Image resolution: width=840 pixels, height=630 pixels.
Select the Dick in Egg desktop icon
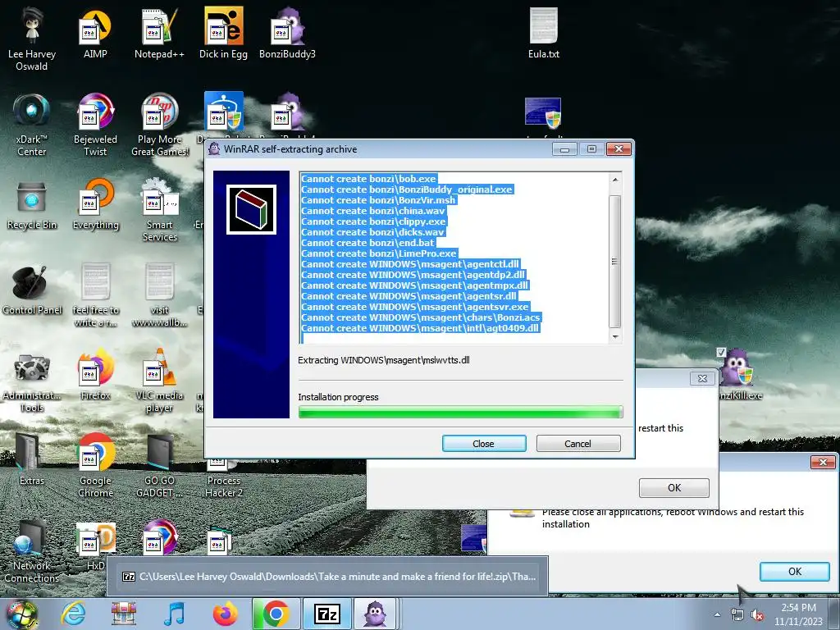click(223, 34)
